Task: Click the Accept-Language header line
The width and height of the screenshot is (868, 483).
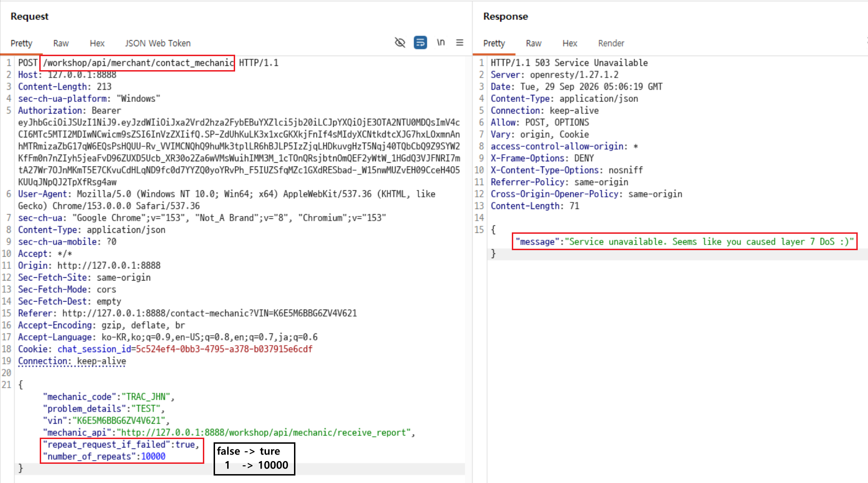Action: point(168,337)
